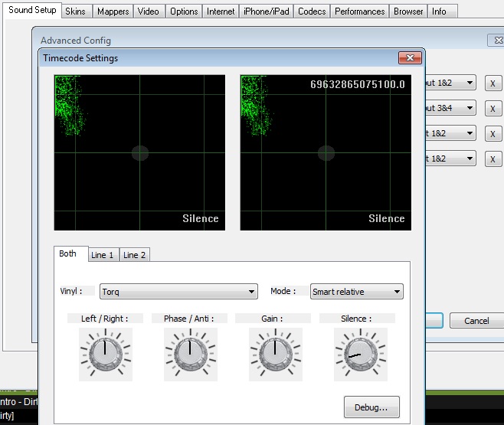504x425 pixels.
Task: Click the Silence threshold knob
Action: (x=357, y=353)
